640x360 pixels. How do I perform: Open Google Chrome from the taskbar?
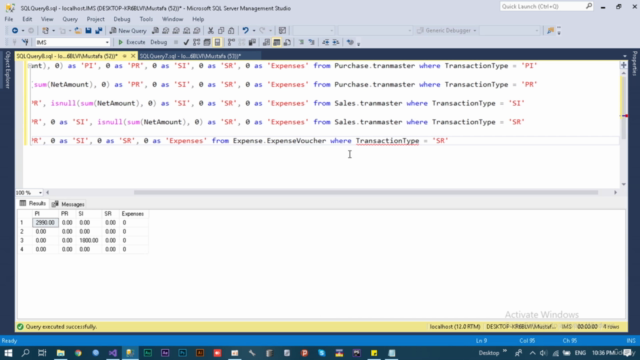pyautogui.click(x=78, y=353)
